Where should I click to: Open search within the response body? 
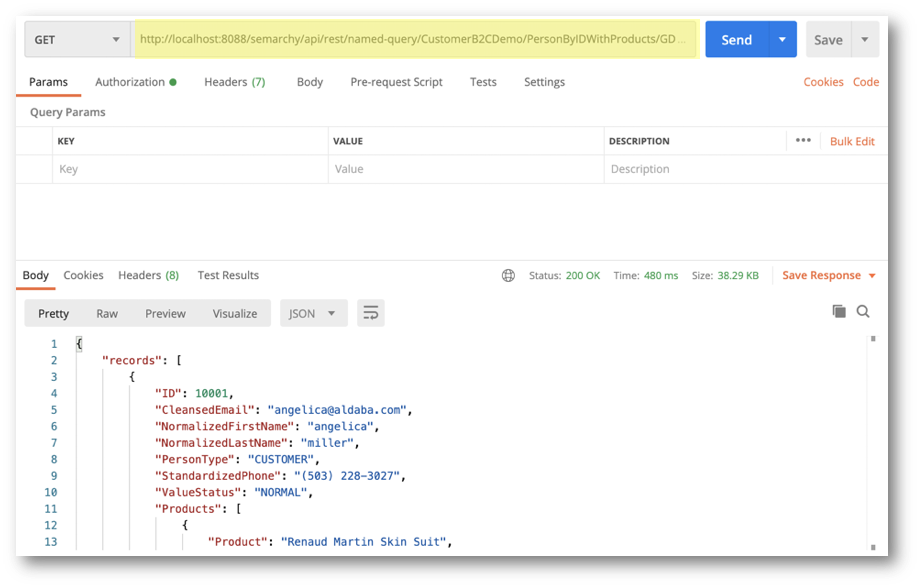coord(862,311)
